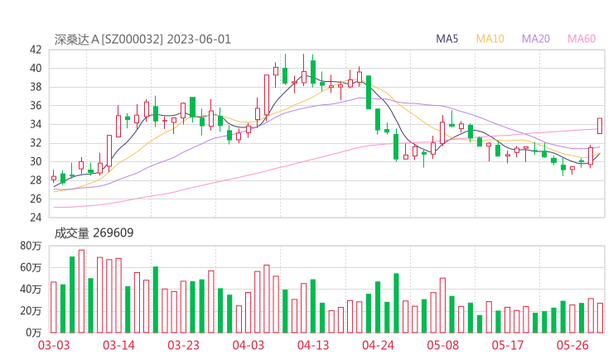Click the 05-26 date axis label

[x=572, y=345]
